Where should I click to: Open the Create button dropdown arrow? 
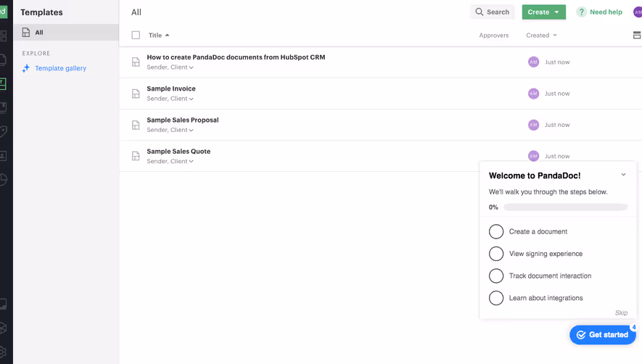point(557,12)
